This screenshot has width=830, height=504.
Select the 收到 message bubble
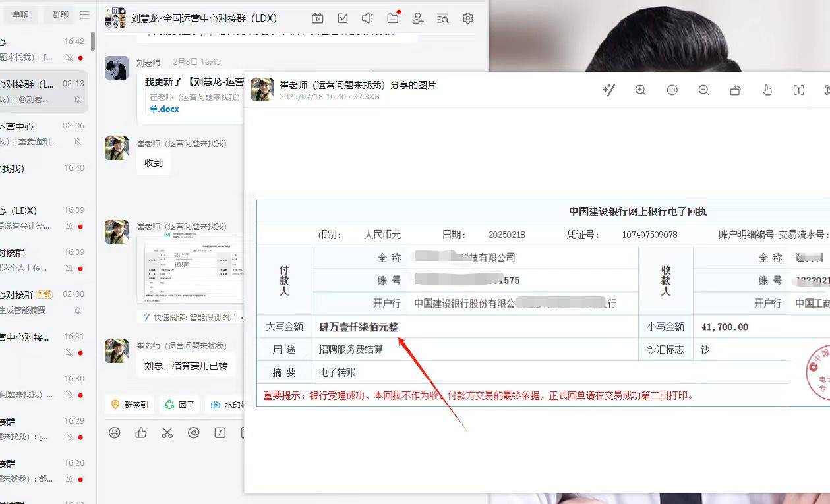(x=154, y=163)
